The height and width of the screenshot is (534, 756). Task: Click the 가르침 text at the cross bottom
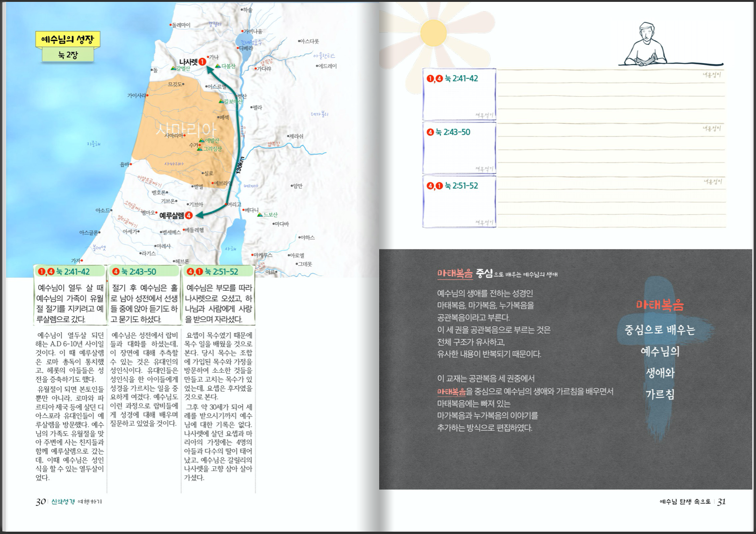660,394
